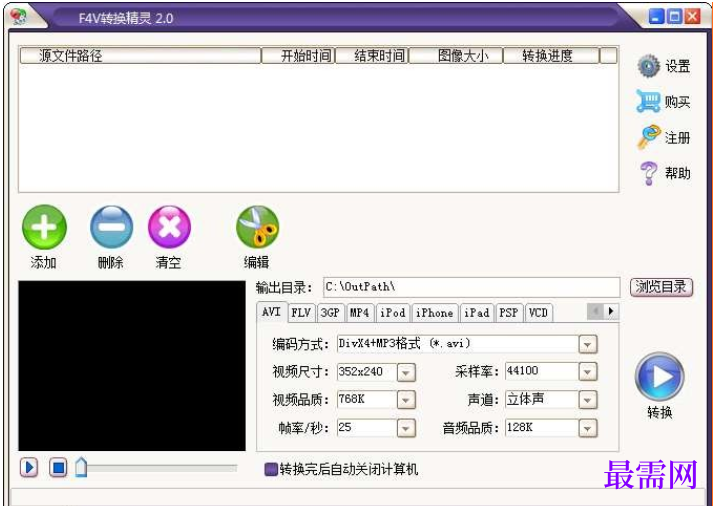Click the frame rate value 25
716x506 pixels.
point(367,428)
